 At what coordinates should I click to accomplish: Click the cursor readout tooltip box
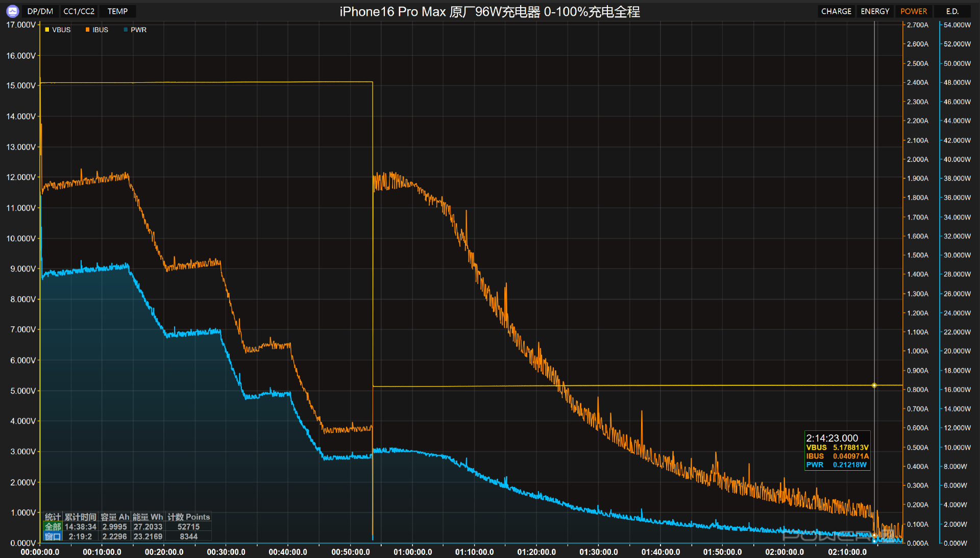837,451
